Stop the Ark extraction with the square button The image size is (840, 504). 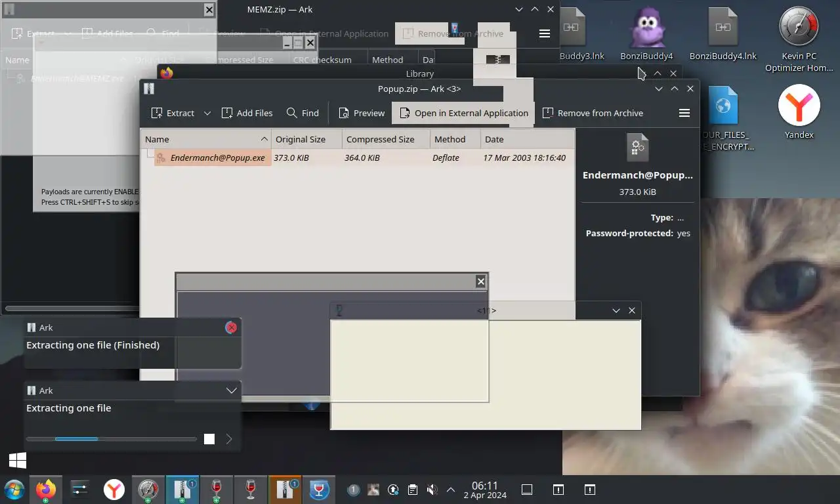[209, 439]
